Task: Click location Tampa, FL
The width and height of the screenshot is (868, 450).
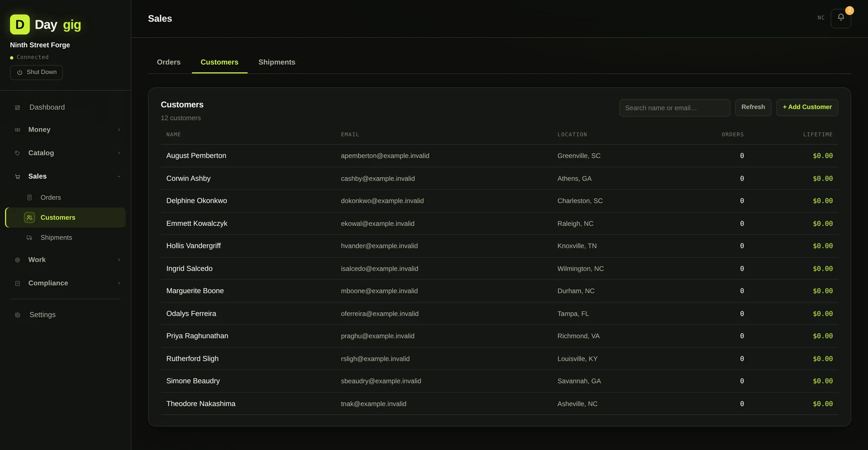Action: click(573, 314)
